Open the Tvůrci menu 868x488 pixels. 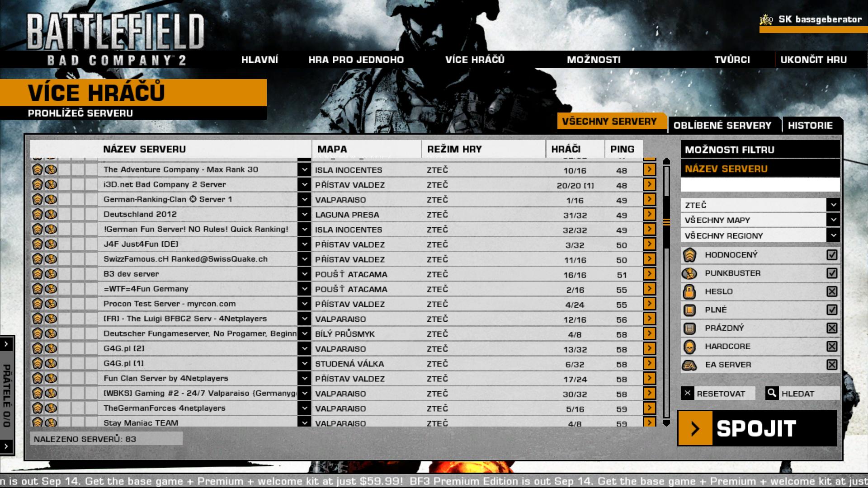click(x=732, y=60)
